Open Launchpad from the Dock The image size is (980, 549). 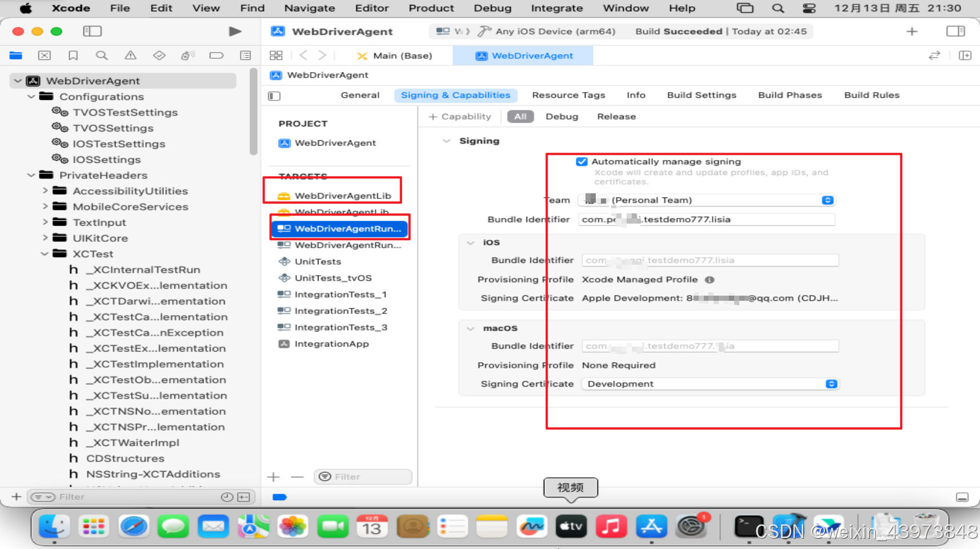(94, 527)
